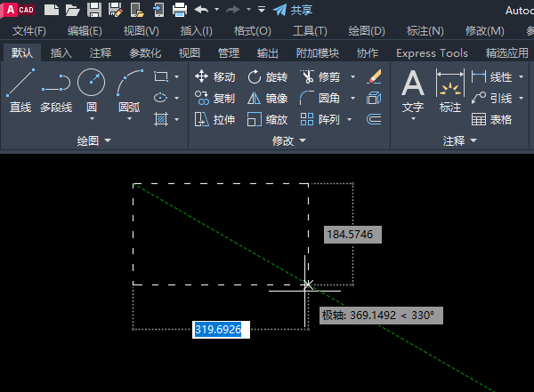The height and width of the screenshot is (392, 534).
Task: Switch to the 精选应用 ribbon tab
Action: (x=507, y=52)
